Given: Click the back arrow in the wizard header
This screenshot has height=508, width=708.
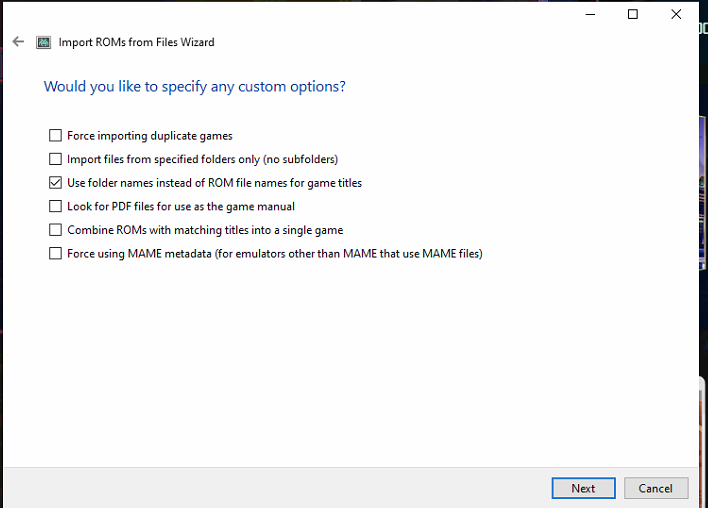Looking at the screenshot, I should 18,42.
